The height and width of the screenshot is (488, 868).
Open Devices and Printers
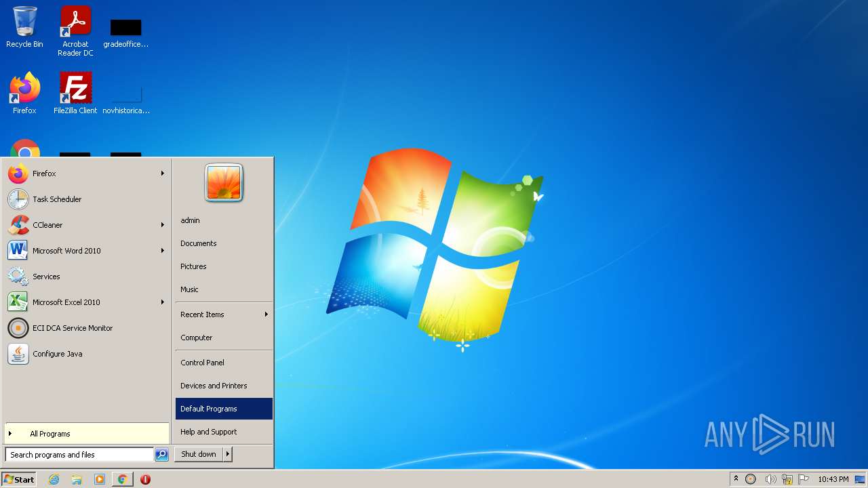point(224,386)
